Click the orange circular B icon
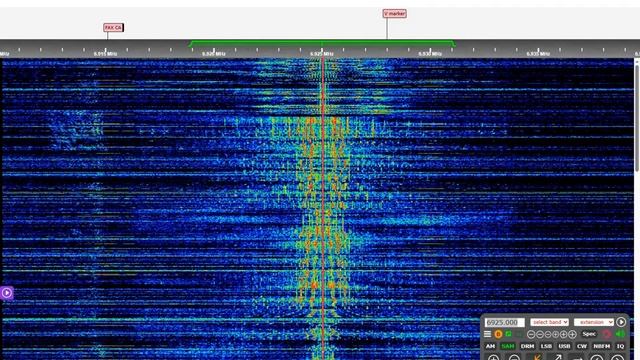Image resolution: width=640 pixels, height=360 pixels. [498, 334]
